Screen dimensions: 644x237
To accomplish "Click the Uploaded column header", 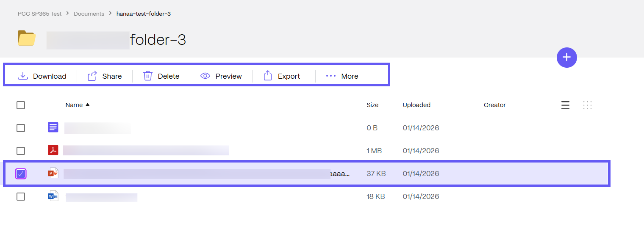I will pyautogui.click(x=416, y=105).
